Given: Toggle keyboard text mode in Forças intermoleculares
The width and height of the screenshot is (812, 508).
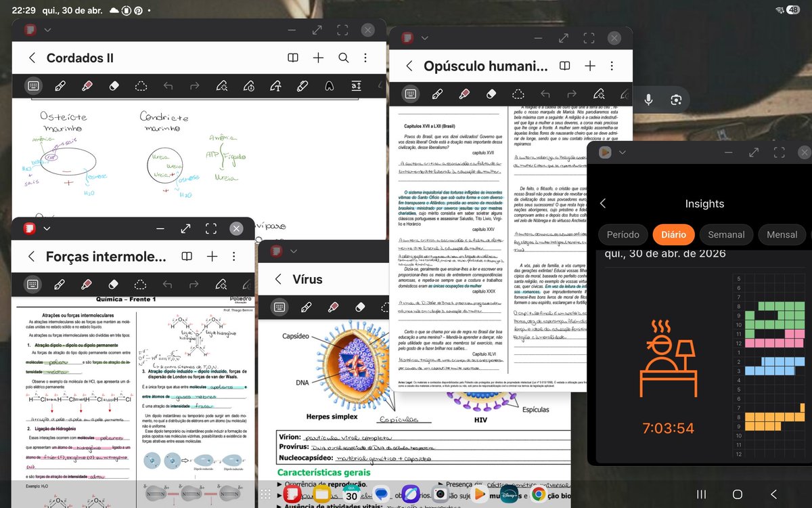Looking at the screenshot, I should click(32, 284).
